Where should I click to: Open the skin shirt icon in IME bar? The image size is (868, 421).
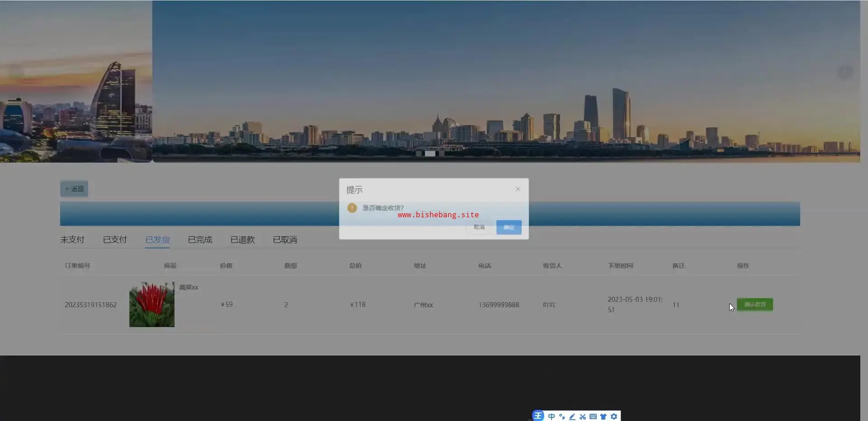coord(603,416)
